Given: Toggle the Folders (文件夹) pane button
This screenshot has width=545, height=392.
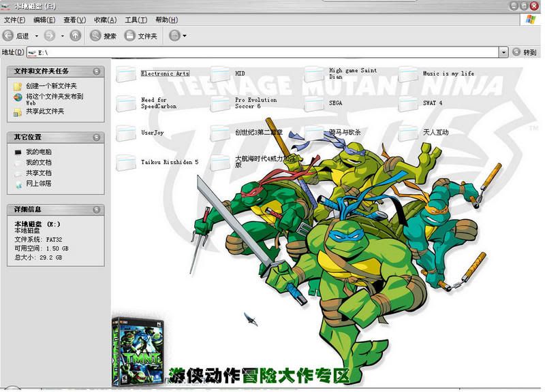Looking at the screenshot, I should [x=141, y=35].
